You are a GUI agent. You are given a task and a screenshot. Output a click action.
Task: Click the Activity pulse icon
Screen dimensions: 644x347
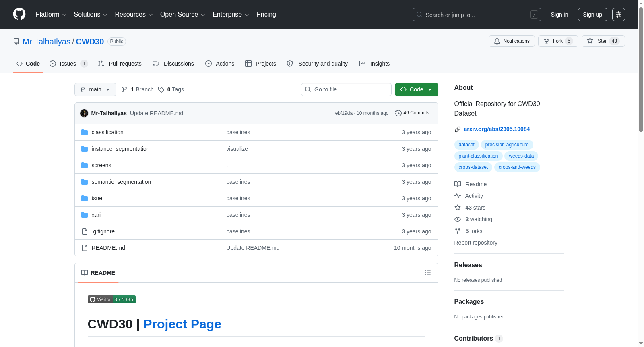coord(458,196)
